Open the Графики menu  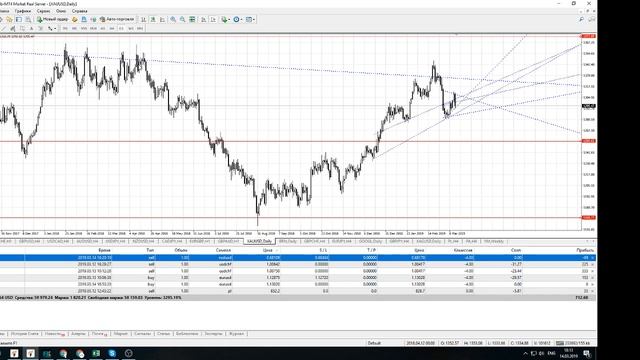pyautogui.click(x=23, y=11)
